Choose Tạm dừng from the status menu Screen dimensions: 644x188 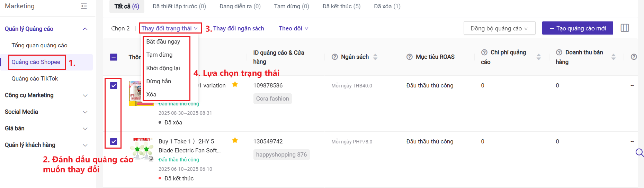point(159,55)
